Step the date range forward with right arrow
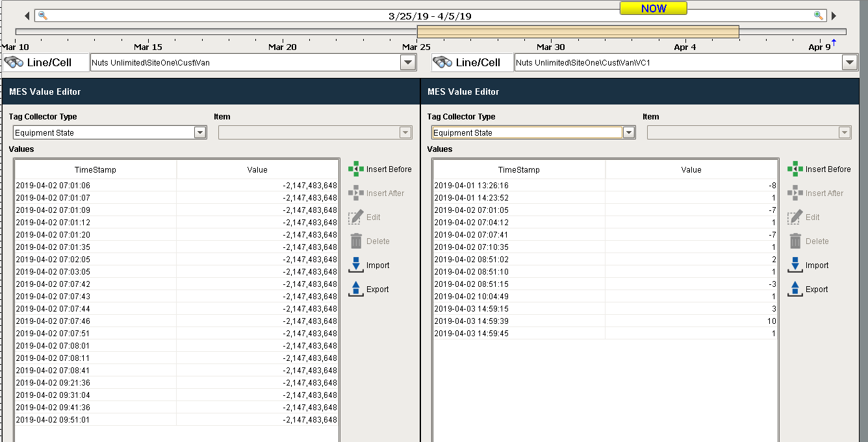The image size is (868, 442). click(834, 16)
